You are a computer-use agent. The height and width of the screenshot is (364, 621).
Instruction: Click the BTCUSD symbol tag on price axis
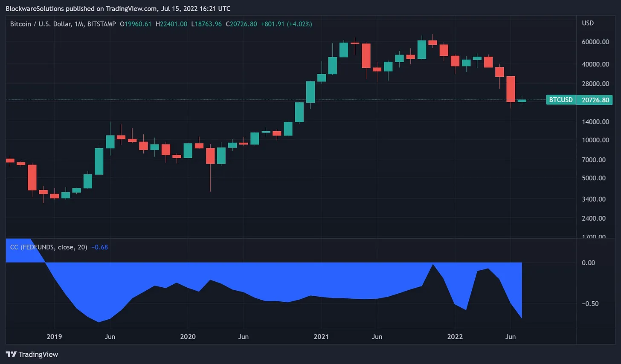point(560,100)
